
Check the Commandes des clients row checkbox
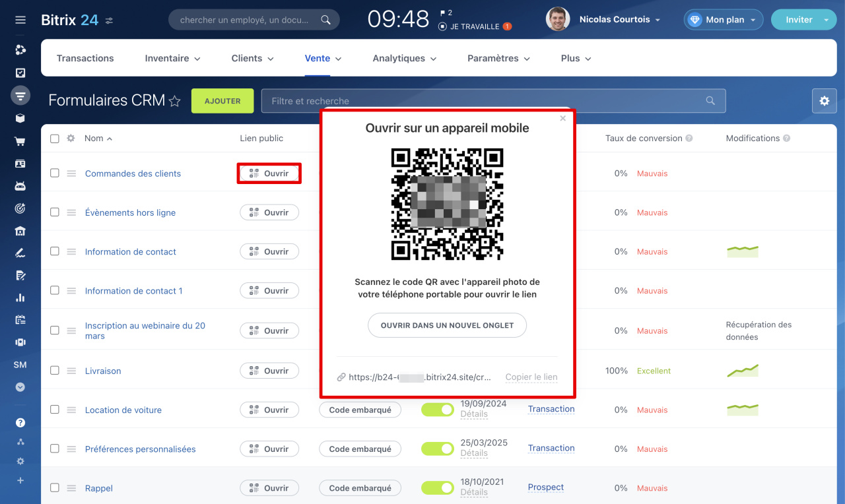(55, 173)
